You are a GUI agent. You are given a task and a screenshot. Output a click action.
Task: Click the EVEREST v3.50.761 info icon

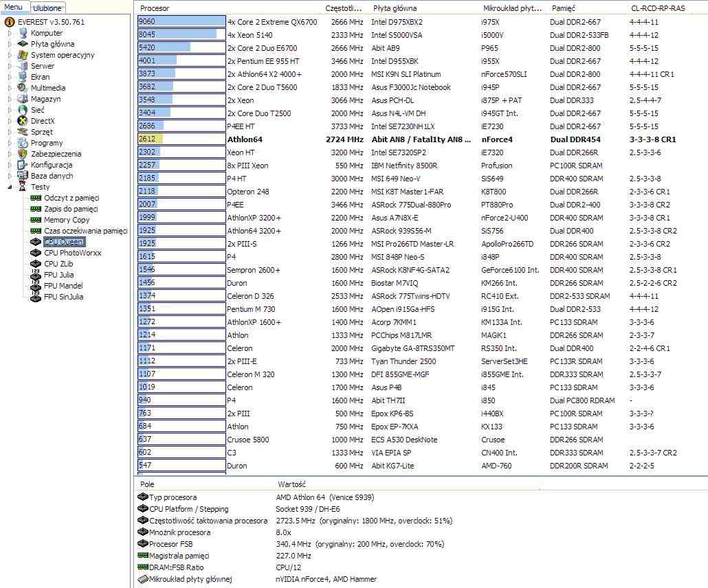(10, 22)
